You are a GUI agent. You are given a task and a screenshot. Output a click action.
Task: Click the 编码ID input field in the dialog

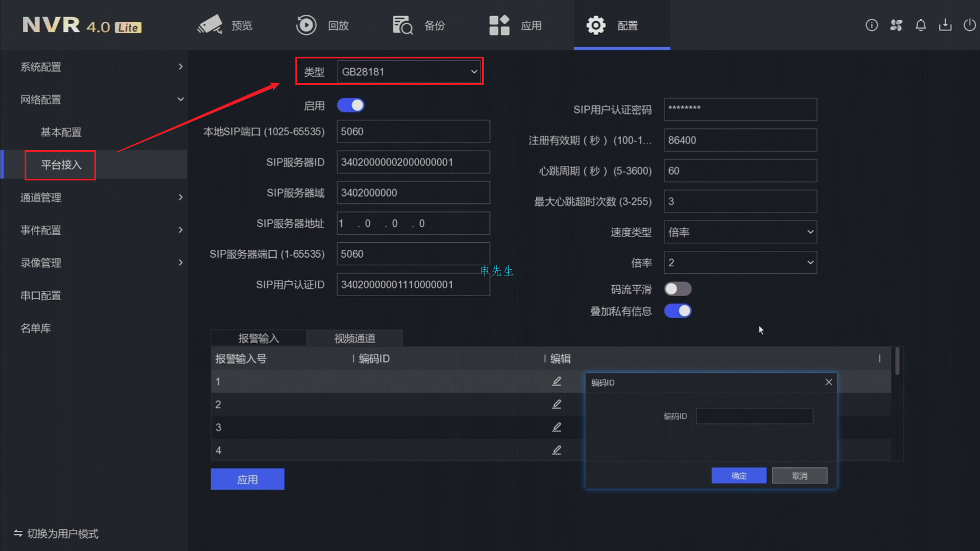pyautogui.click(x=754, y=416)
